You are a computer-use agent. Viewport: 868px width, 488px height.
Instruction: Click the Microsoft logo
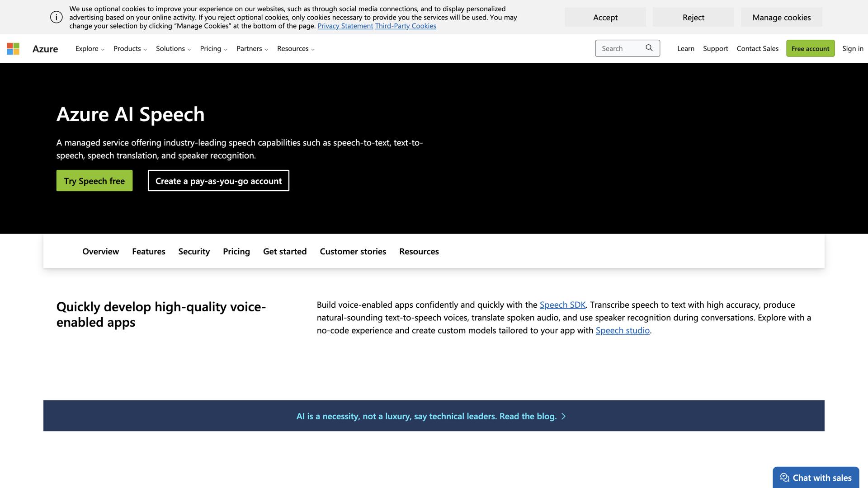pyautogui.click(x=13, y=48)
